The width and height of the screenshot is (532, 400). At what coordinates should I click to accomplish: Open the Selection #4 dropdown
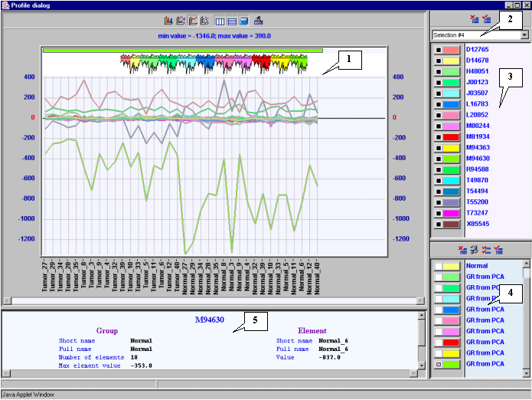pyautogui.click(x=524, y=35)
